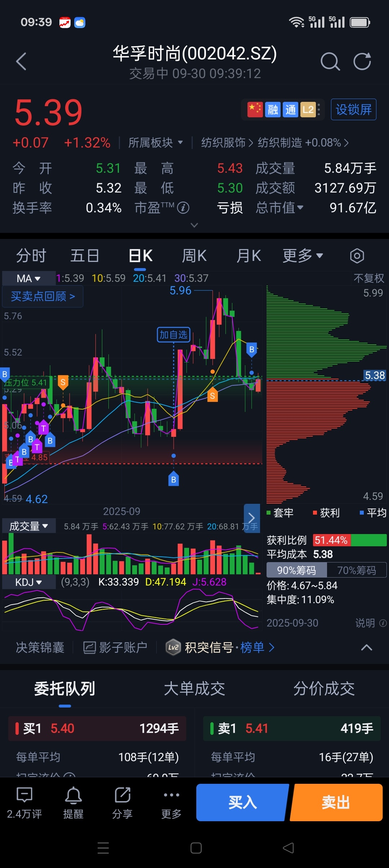The height and width of the screenshot is (868, 389).
Task: Tap the China flag market badge
Action: 255,109
